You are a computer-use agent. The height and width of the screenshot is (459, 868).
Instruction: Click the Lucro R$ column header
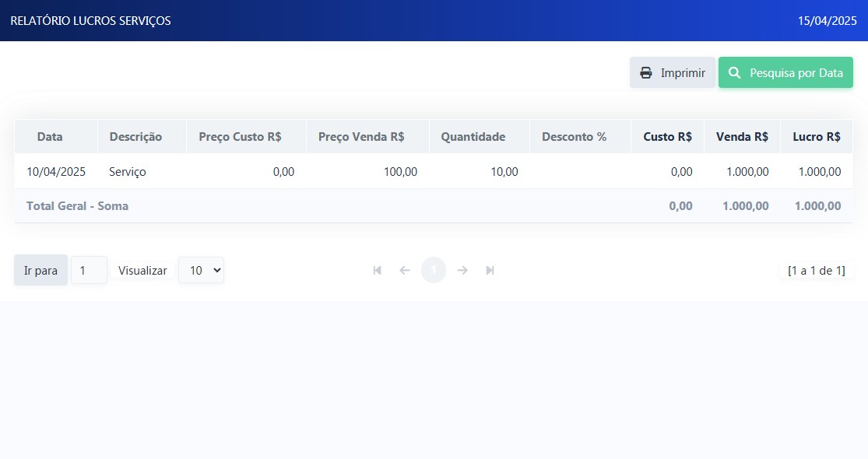pyautogui.click(x=817, y=137)
